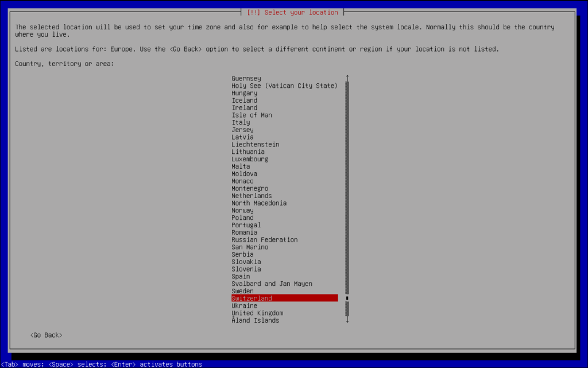Pick Netherlands from country list
The width and height of the screenshot is (588, 368).
coord(252,196)
